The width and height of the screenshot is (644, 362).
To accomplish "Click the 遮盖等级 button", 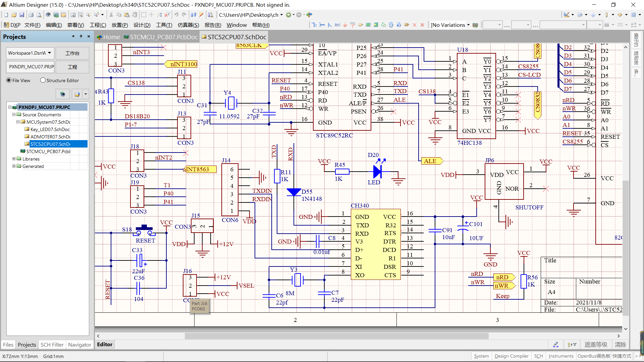I will pos(596,345).
